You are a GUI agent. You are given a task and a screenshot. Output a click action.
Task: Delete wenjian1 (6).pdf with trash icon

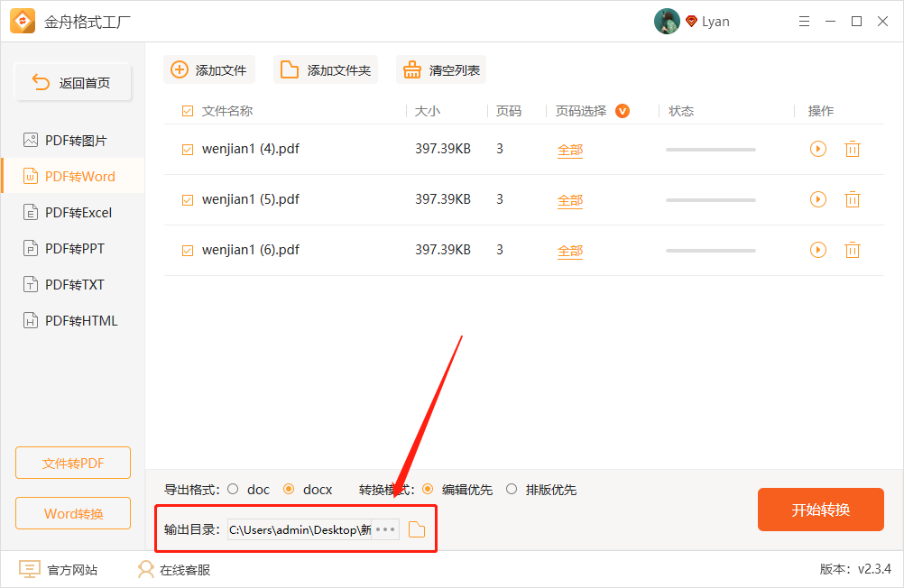(x=852, y=250)
